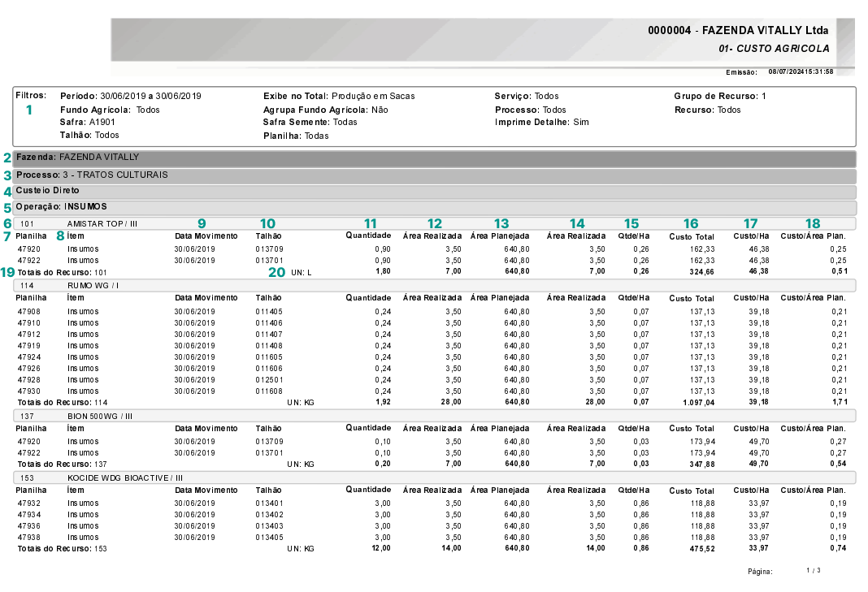Click talhão code 012501

coord(269,380)
